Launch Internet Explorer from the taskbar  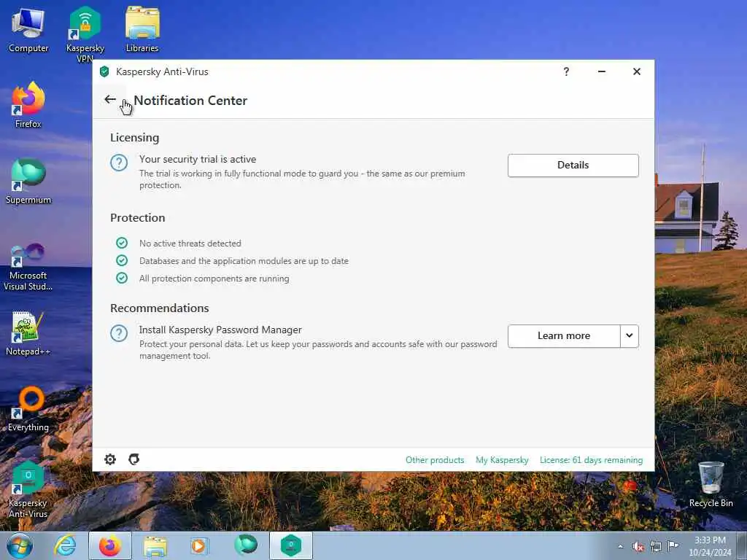point(65,545)
